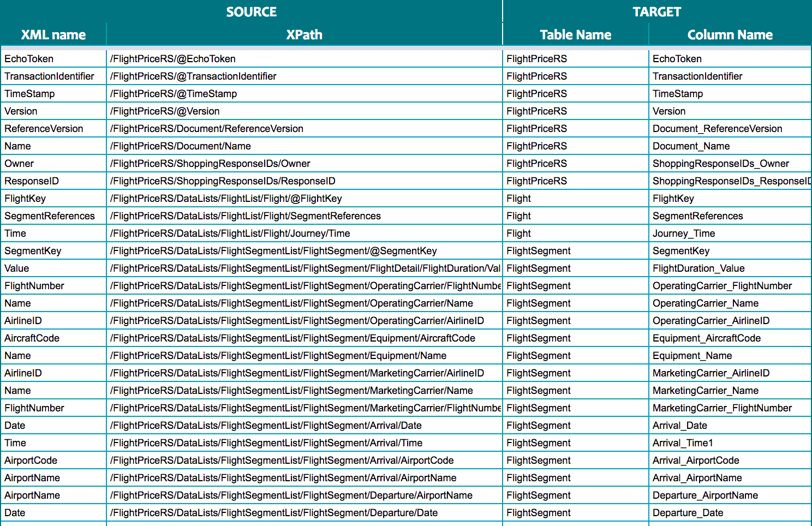Click the XML name column header
This screenshot has width=812, height=526.
53,34
